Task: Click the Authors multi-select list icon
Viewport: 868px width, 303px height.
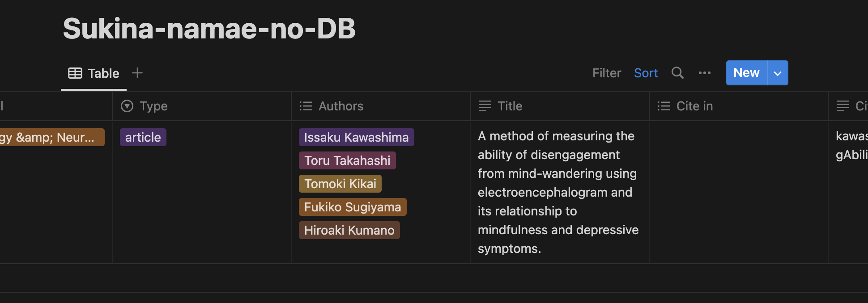Action: (x=306, y=106)
